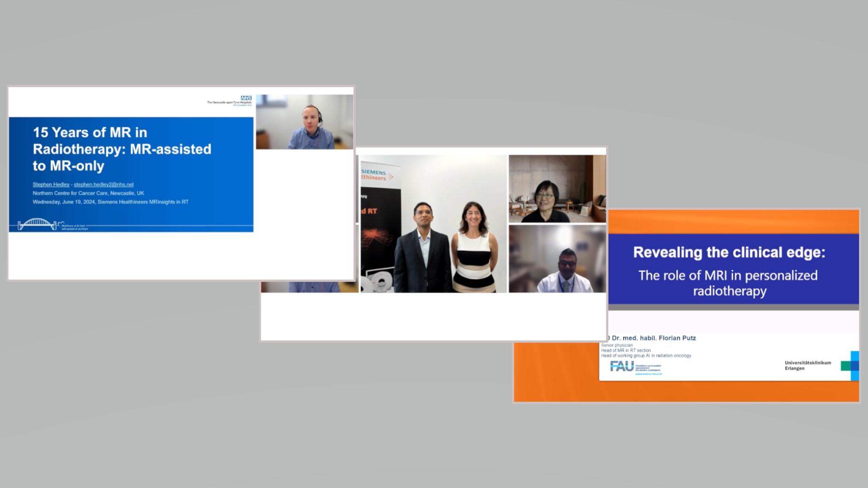The height and width of the screenshot is (488, 868).
Task: Open the Stephen Hedley name link
Action: click(x=51, y=184)
